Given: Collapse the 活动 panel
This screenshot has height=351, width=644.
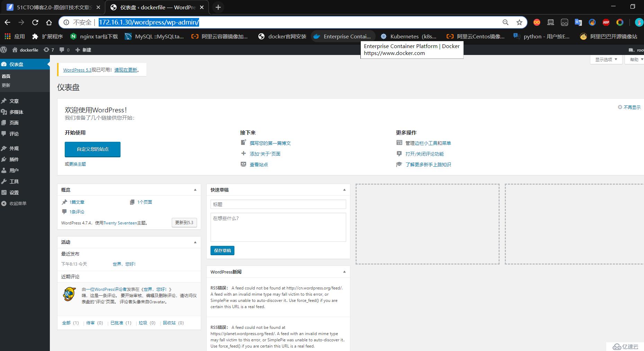Looking at the screenshot, I should [195, 242].
